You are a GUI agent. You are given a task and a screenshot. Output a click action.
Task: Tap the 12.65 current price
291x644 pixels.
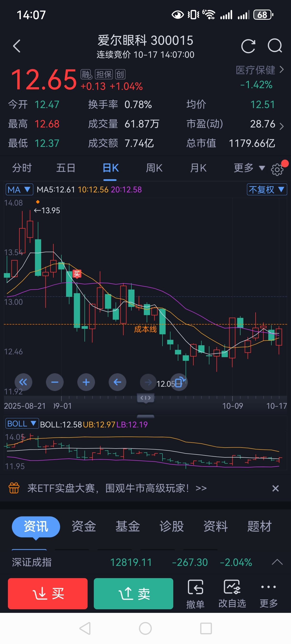click(x=44, y=80)
